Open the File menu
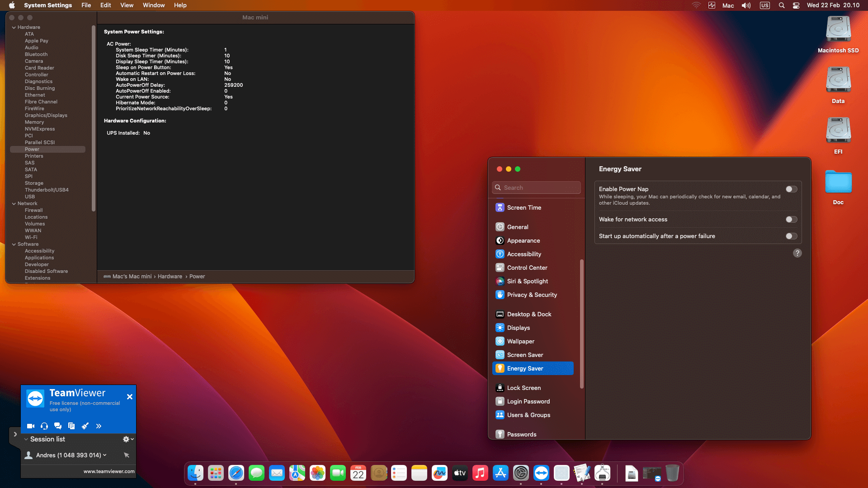The height and width of the screenshot is (488, 868). click(86, 5)
